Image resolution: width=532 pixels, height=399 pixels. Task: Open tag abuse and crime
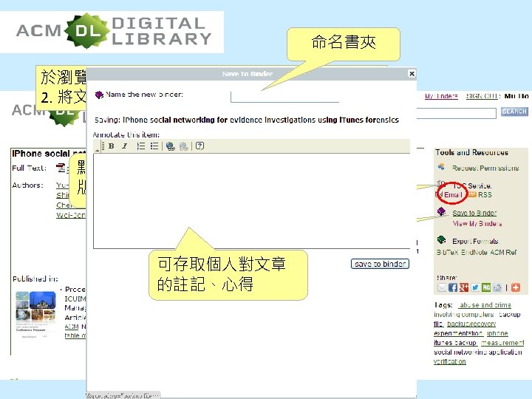pyautogui.click(x=485, y=305)
